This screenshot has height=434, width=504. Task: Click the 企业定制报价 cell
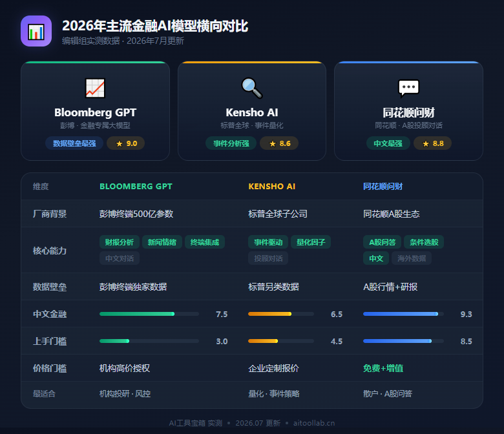pyautogui.click(x=273, y=368)
